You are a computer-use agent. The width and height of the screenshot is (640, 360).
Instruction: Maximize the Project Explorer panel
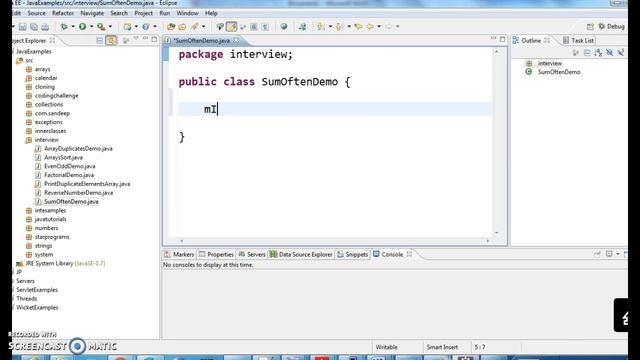pos(154,40)
